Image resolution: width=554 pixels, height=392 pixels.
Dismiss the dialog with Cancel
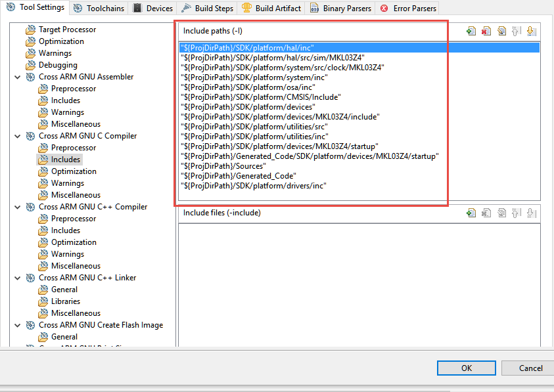pyautogui.click(x=528, y=368)
